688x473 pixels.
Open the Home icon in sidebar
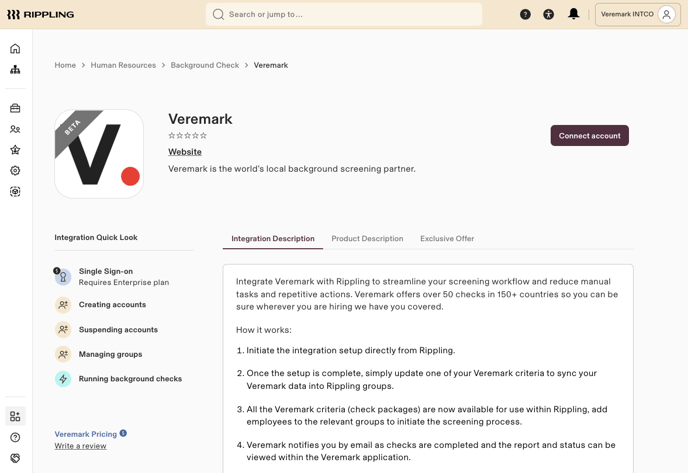pos(15,48)
